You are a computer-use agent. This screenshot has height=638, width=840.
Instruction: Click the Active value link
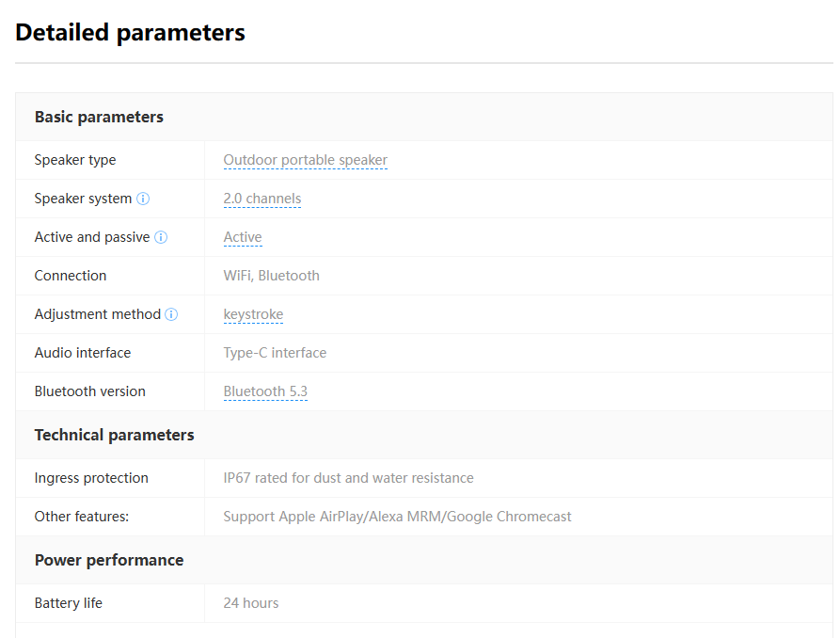[242, 237]
